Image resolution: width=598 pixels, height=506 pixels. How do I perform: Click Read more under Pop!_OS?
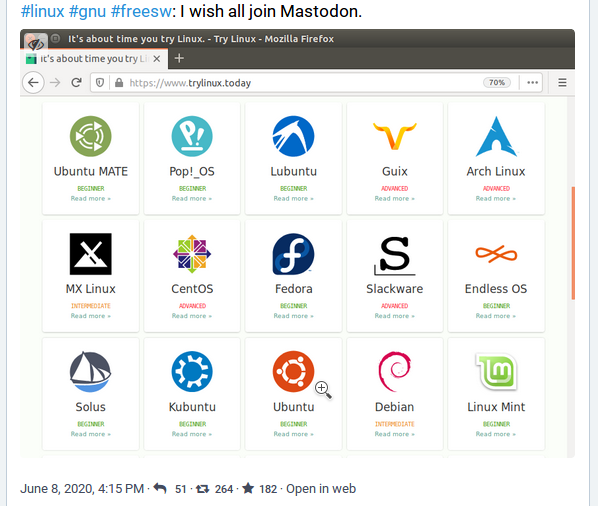click(x=192, y=198)
